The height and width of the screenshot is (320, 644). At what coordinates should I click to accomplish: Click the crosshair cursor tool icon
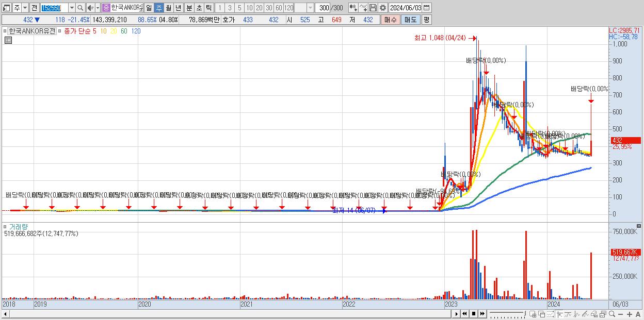click(x=559, y=314)
